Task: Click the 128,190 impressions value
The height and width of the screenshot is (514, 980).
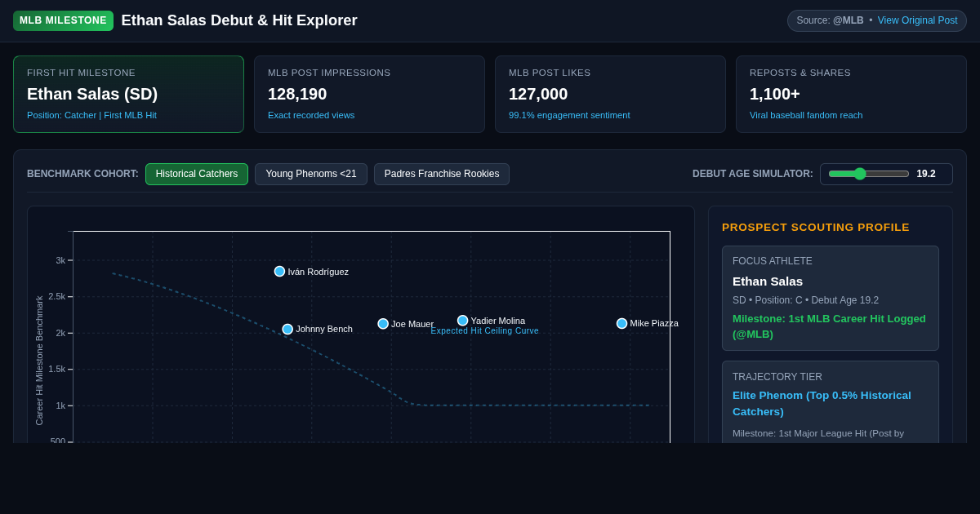Action: click(297, 94)
